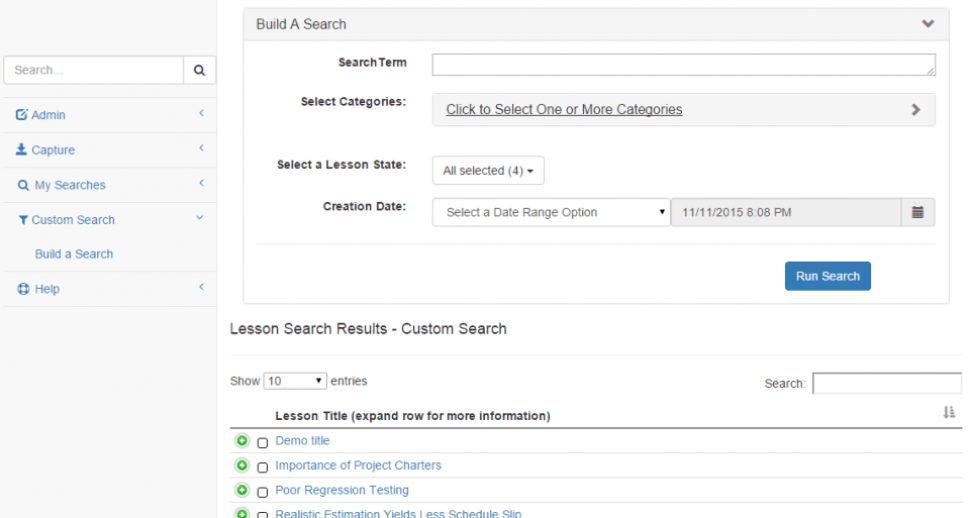Select the Poor Regression Testing checkbox
This screenshot has width=970, height=518.
263,492
